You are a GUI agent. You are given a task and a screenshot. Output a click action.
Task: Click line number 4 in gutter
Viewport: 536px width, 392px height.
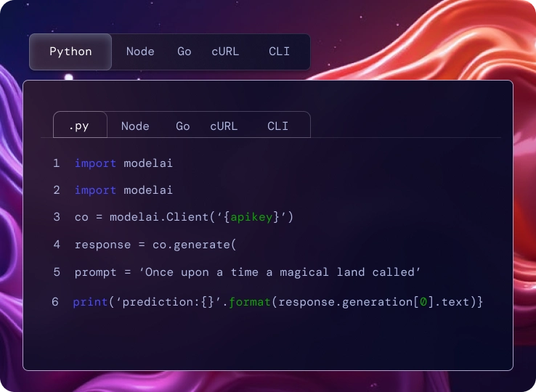57,245
